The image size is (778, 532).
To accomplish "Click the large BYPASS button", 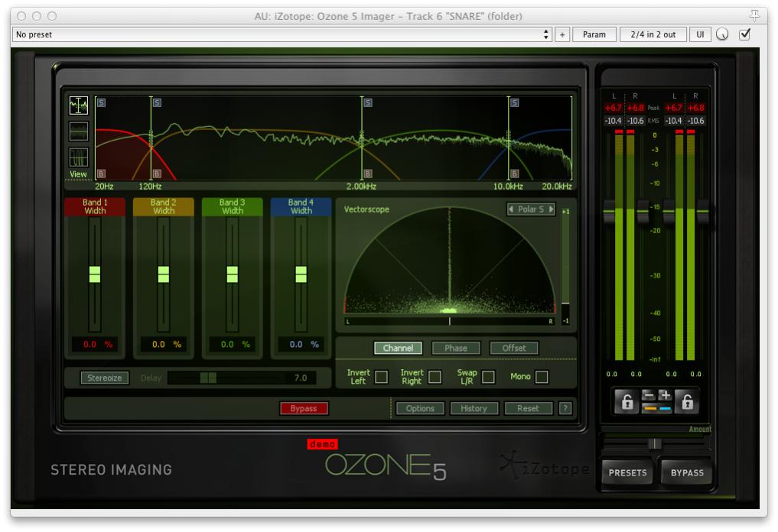I will pyautogui.click(x=687, y=473).
